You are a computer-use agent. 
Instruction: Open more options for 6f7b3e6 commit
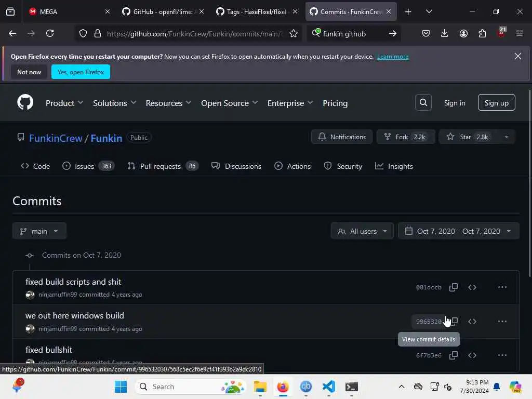click(502, 355)
